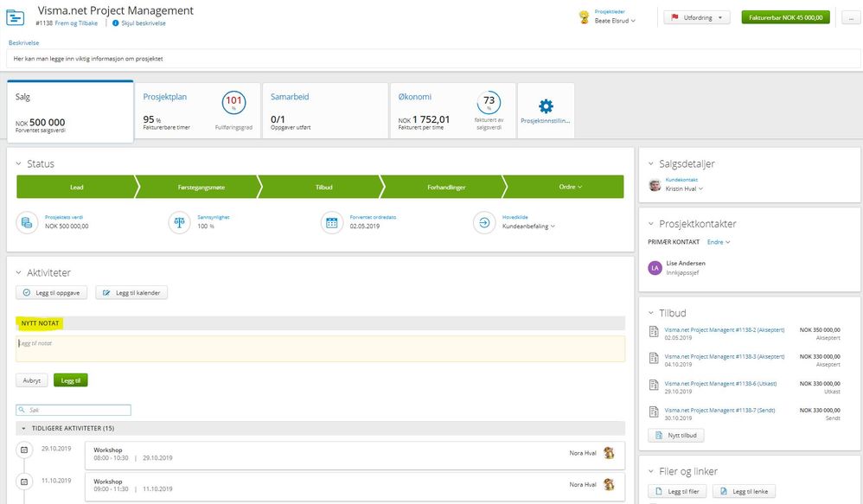Switch to the Samarbeid tab
The image size is (863, 504).
pos(325,111)
